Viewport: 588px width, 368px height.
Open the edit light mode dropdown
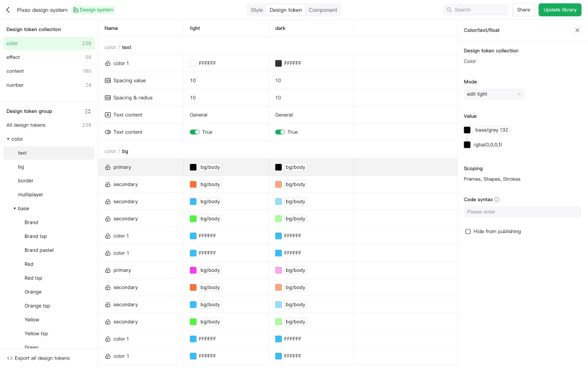click(x=494, y=94)
